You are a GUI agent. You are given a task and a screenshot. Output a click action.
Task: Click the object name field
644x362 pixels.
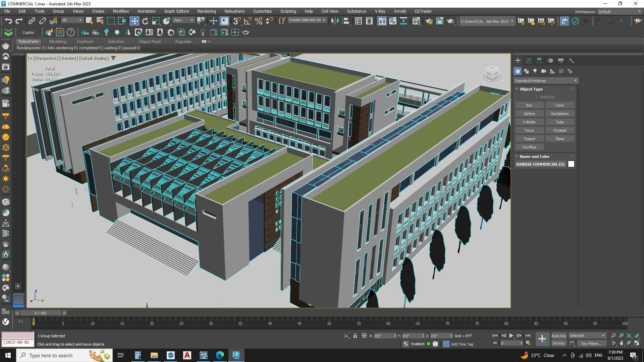click(x=540, y=164)
